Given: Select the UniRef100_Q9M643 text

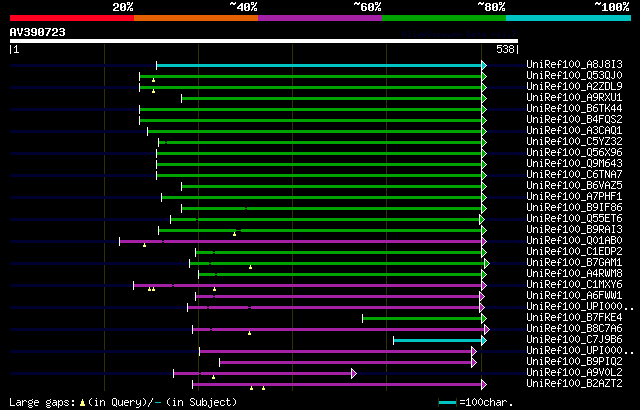Looking at the screenshot, I should tap(574, 164).
